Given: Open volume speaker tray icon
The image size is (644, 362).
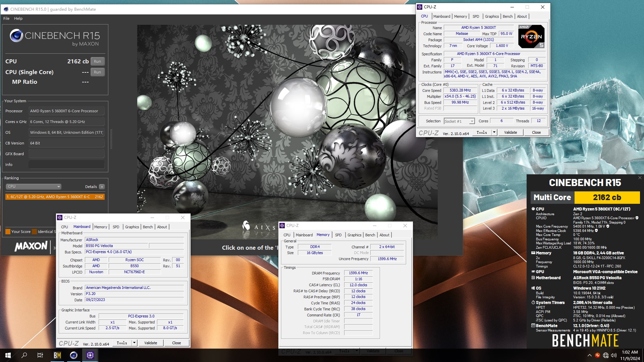Looking at the screenshot, I should coord(614,355).
